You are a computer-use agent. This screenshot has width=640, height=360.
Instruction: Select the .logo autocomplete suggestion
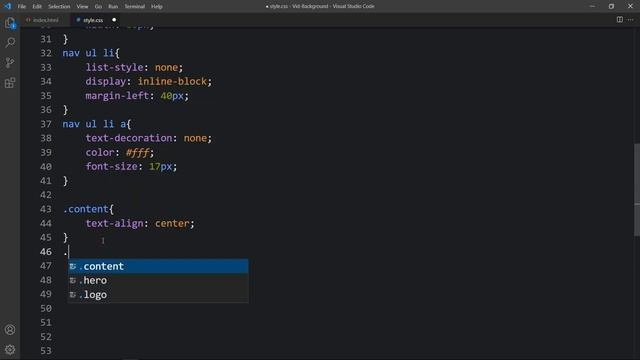tap(158, 295)
